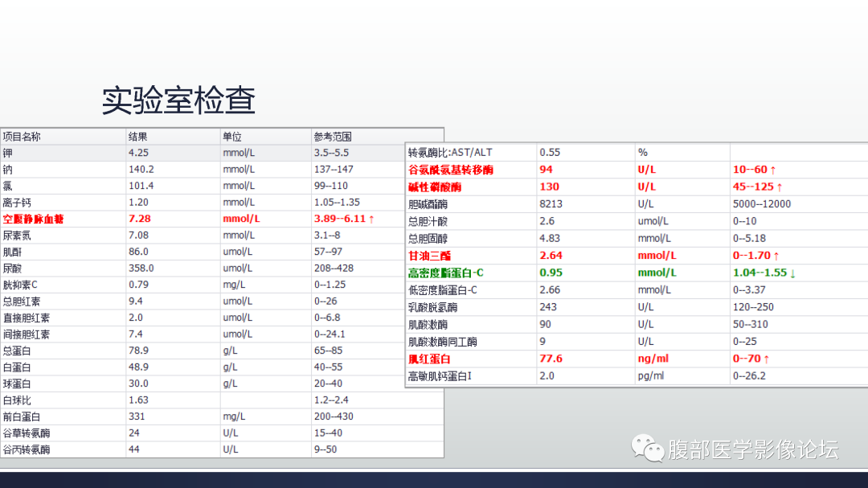This screenshot has height=488, width=868.
Task: Select the red 谷氨酰氨基转移酶 label
Action: pos(450,170)
